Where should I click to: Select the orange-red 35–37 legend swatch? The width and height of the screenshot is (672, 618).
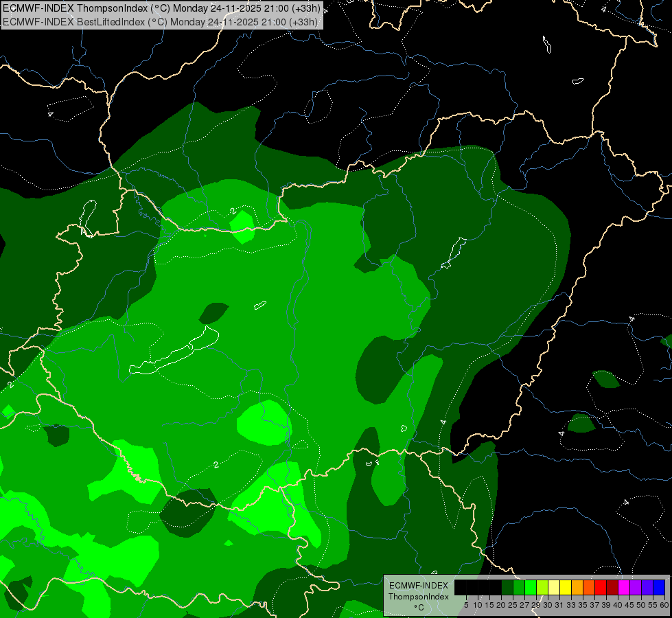pos(589,587)
